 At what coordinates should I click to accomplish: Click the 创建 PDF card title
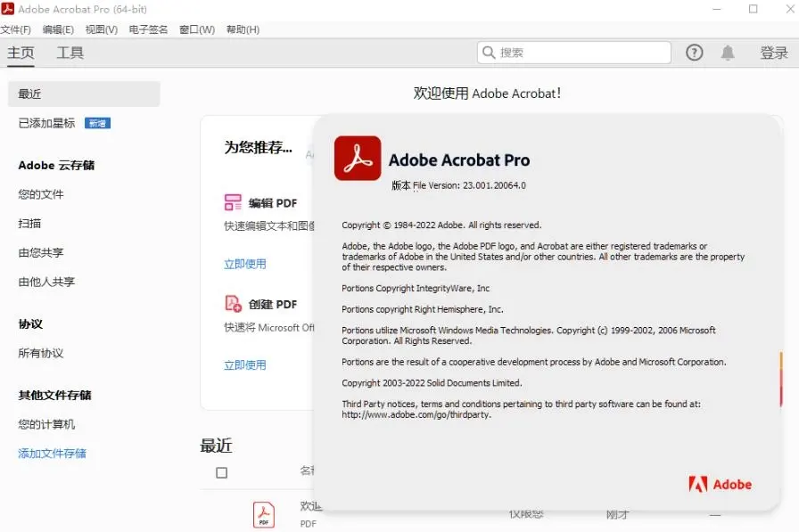[x=273, y=304]
